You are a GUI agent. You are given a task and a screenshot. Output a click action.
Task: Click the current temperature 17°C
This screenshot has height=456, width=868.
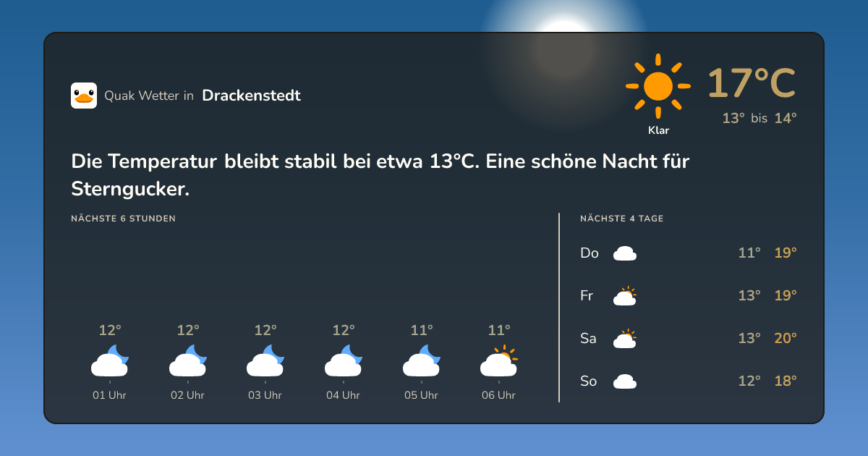click(752, 83)
